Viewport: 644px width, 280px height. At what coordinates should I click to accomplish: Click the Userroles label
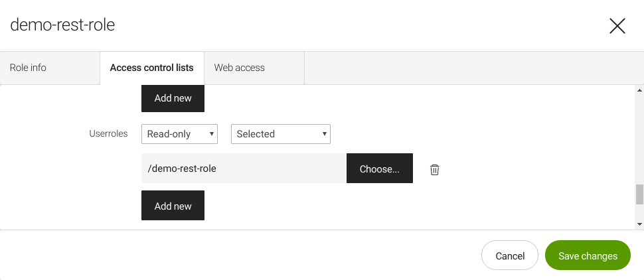tap(108, 134)
